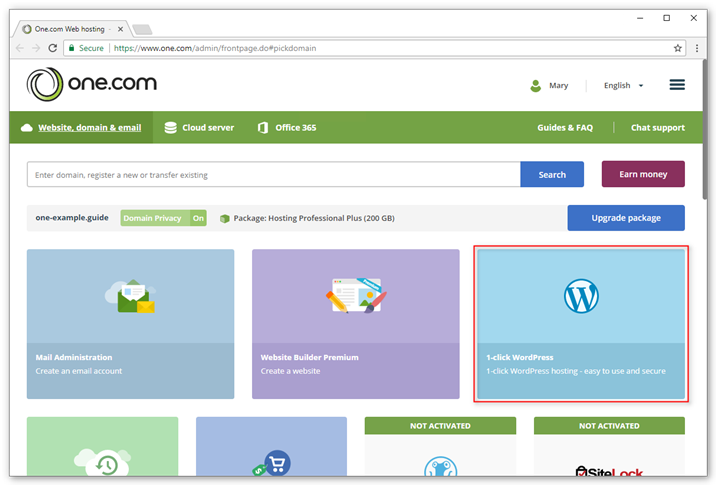The image size is (716, 485).
Task: Close the One.com Web hosting tab
Action: click(x=120, y=29)
